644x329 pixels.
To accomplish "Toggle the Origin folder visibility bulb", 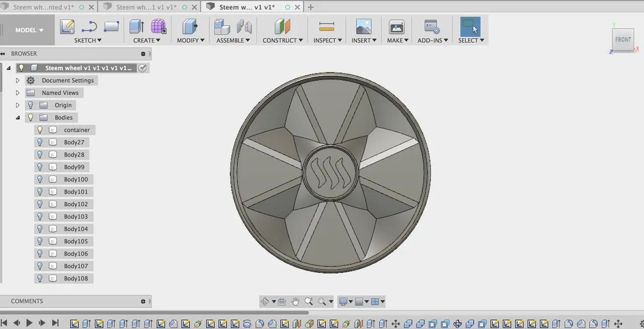I will tap(31, 105).
